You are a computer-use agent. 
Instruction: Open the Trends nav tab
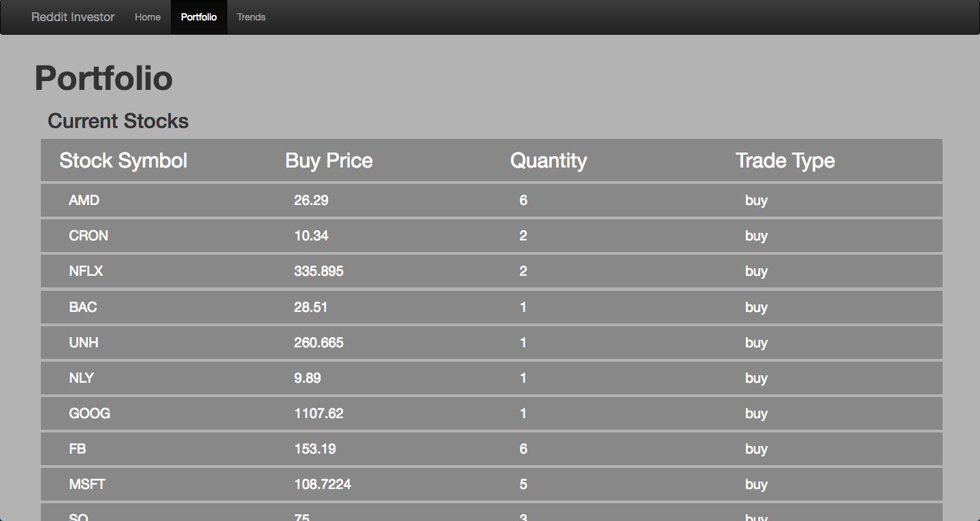coord(251,17)
